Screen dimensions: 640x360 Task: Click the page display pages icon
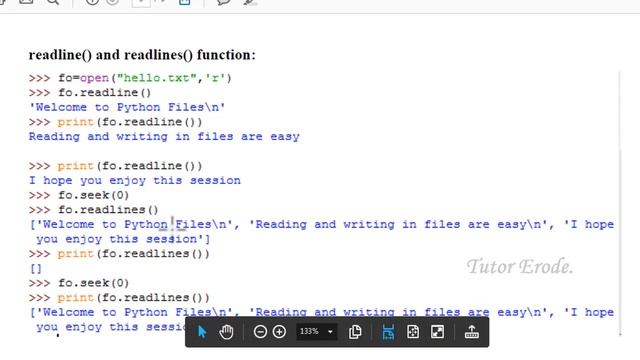pos(355,332)
